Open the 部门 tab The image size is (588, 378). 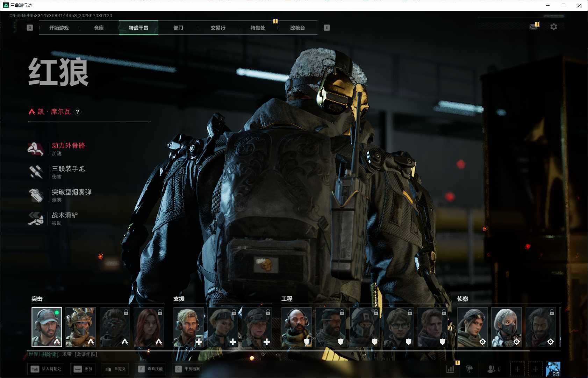(178, 28)
